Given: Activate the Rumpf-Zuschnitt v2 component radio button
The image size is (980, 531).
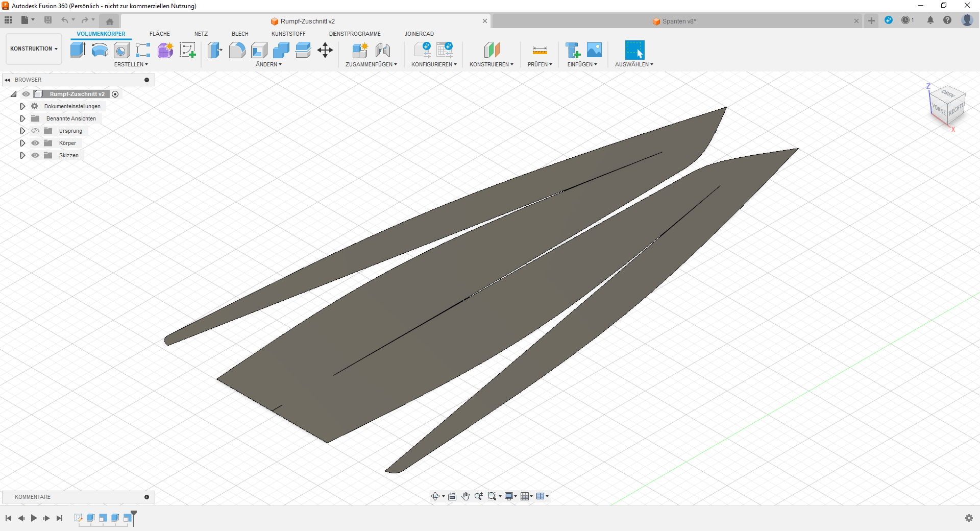Looking at the screenshot, I should pos(115,94).
